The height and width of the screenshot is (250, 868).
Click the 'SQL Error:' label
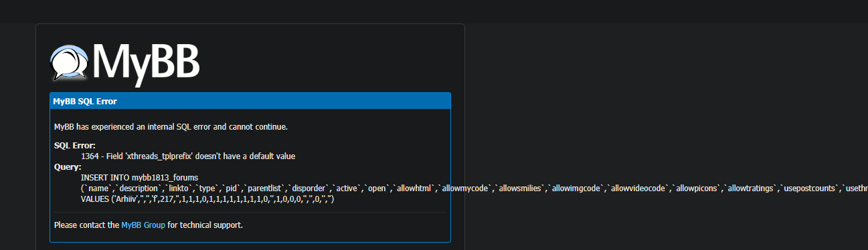coord(75,146)
